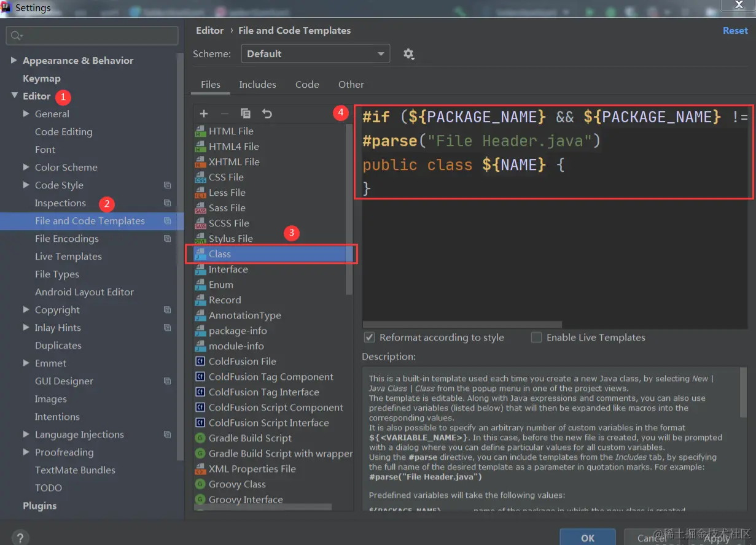Open File Types settings

[x=57, y=274]
